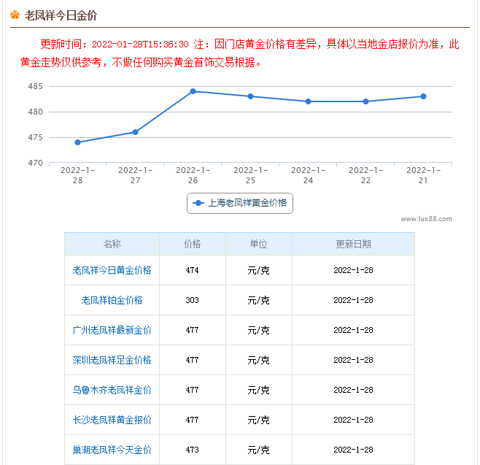Screen dimensions: 480x465
Task: Click the 更新日期 column header
Action: tap(353, 244)
